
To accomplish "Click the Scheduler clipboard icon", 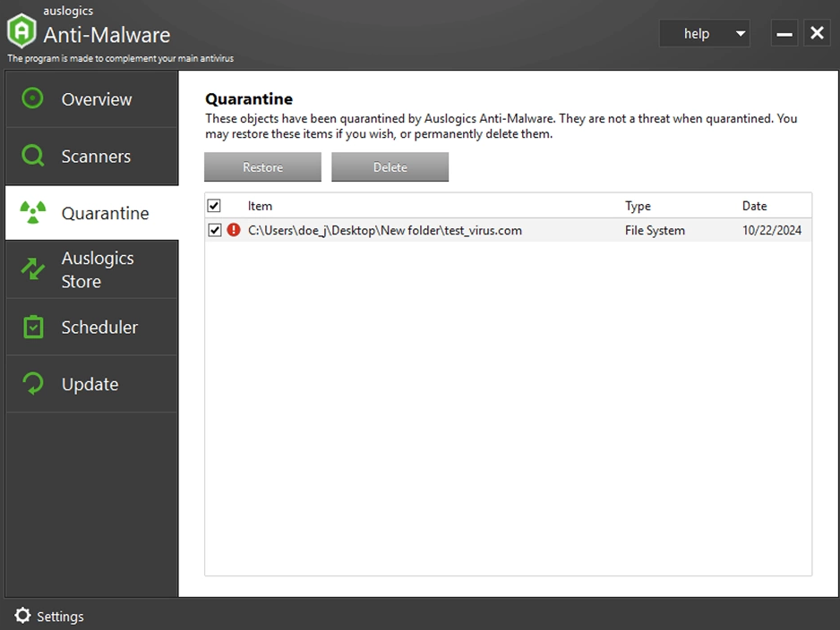I will (x=33, y=327).
